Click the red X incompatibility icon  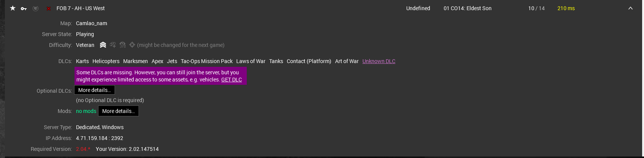49,8
